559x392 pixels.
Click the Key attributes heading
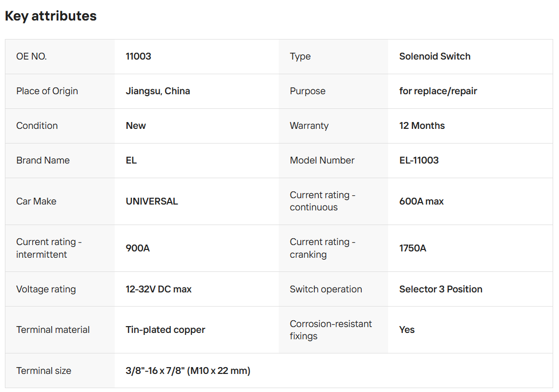coord(51,16)
